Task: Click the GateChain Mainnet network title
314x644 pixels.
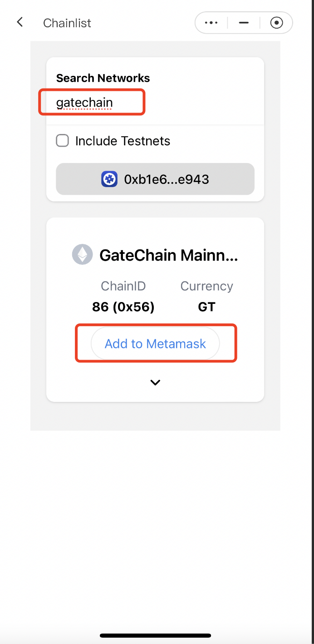Action: pyautogui.click(x=168, y=255)
